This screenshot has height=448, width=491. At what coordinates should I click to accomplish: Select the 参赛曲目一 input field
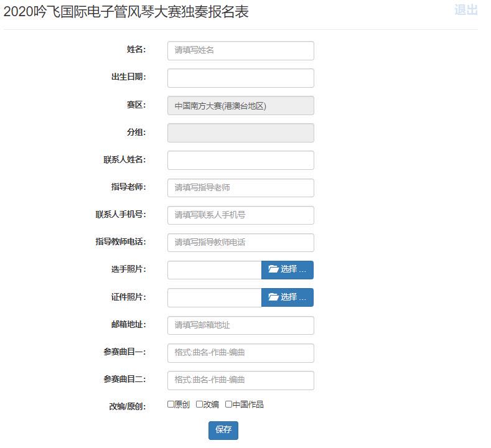[x=240, y=353]
